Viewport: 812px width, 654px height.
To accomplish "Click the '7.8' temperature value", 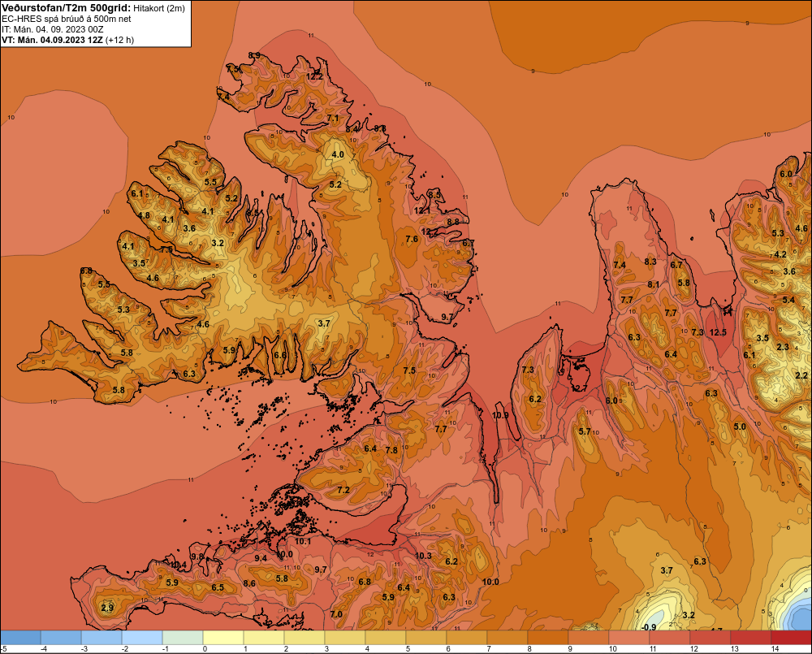I will (391, 450).
